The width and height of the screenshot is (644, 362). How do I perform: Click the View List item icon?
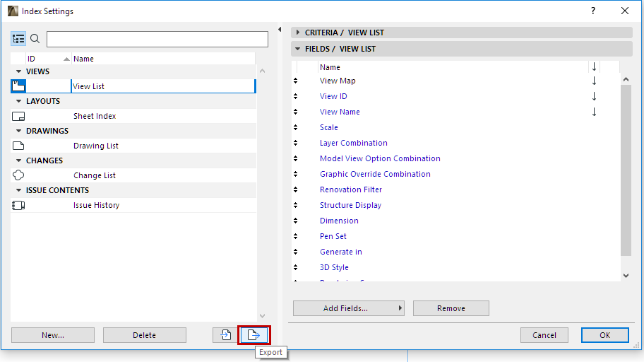19,86
